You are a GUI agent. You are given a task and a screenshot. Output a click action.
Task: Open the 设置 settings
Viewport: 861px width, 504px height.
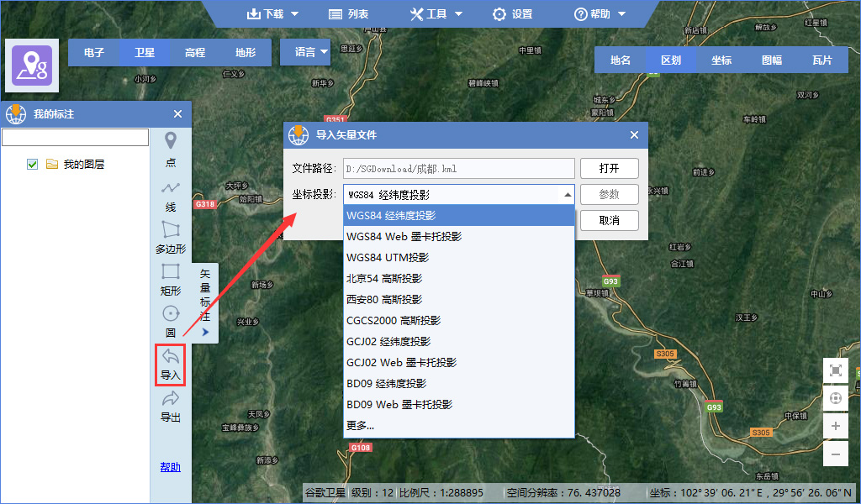click(512, 14)
